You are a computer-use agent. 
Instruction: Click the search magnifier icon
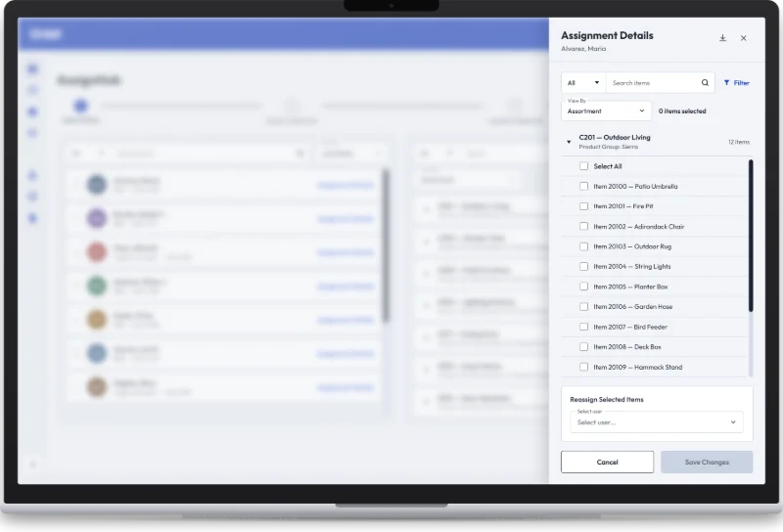705,83
